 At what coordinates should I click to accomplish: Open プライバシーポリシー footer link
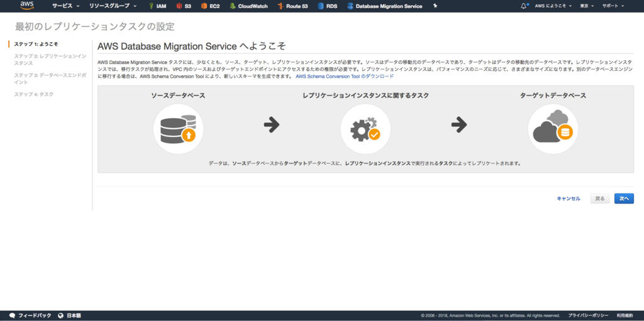tap(588, 316)
